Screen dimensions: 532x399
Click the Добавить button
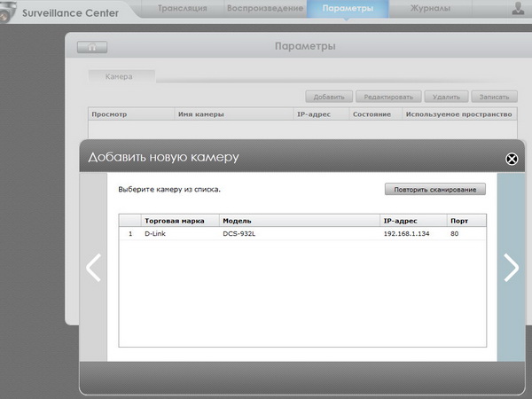(x=329, y=97)
